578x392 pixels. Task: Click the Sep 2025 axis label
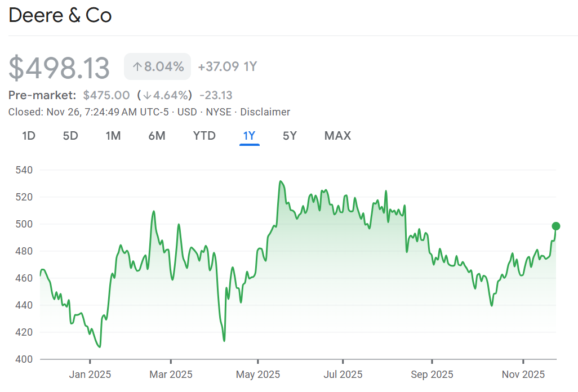tap(432, 374)
